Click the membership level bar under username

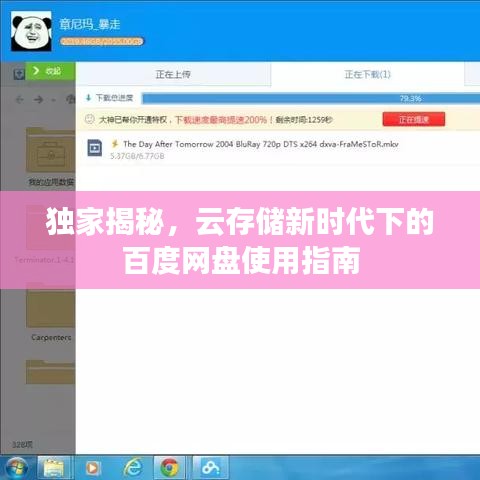(x=102, y=41)
